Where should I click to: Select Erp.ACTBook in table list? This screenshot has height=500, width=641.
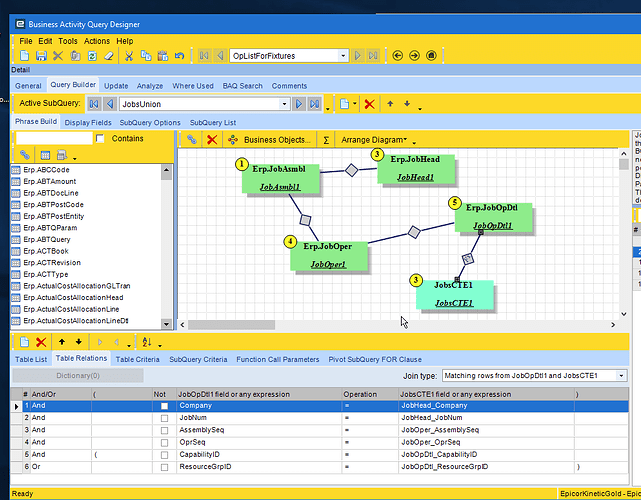tap(46, 251)
